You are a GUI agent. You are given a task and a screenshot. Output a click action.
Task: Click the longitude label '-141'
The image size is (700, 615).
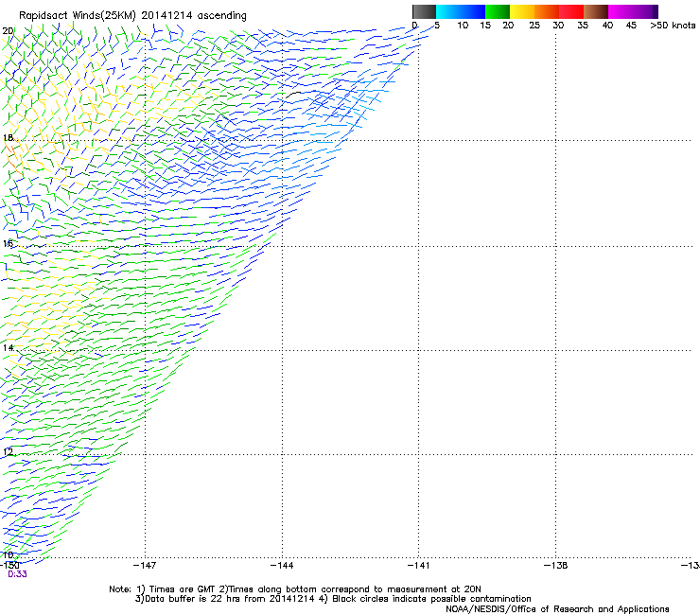pyautogui.click(x=418, y=566)
